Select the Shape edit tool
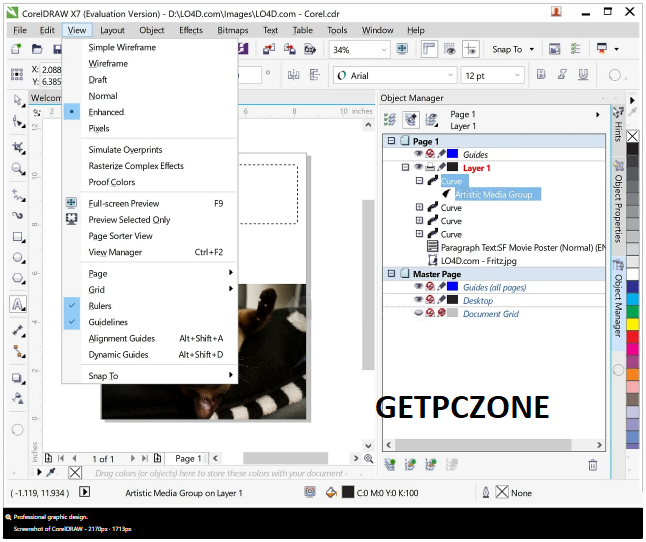The height and width of the screenshot is (542, 646). [18, 122]
